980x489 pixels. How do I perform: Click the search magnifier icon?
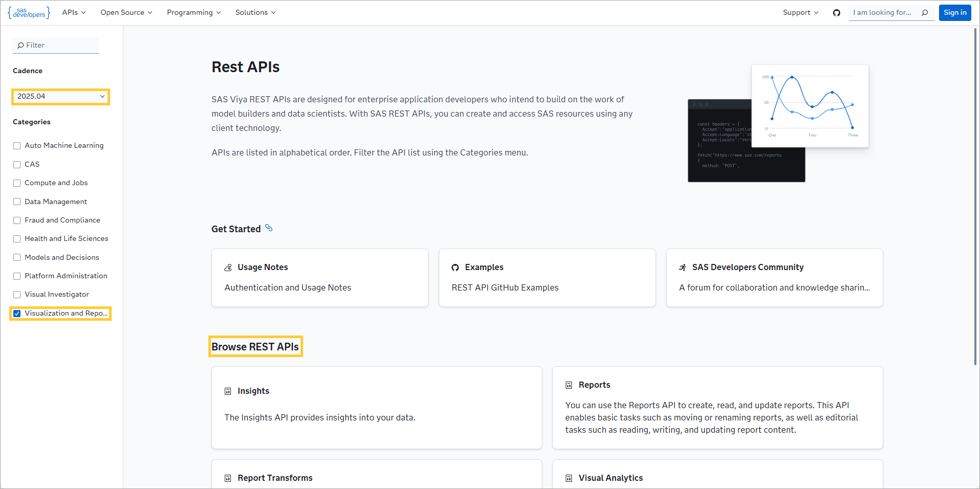[x=923, y=12]
